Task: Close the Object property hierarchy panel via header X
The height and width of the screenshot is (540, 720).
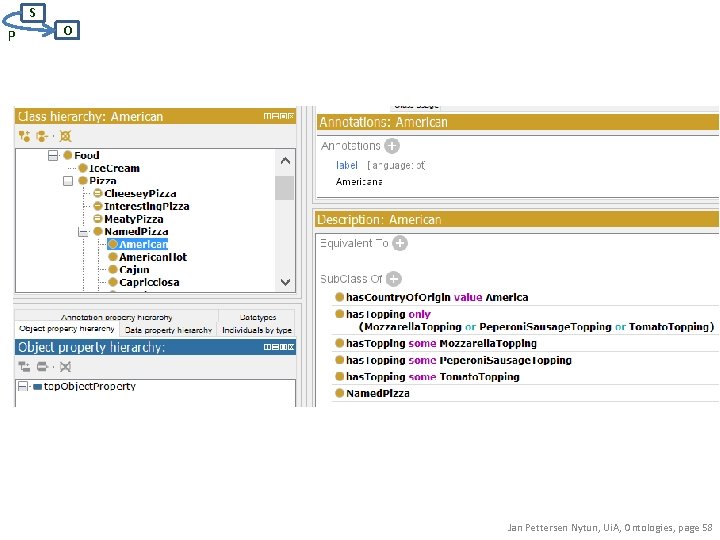Action: pos(291,347)
